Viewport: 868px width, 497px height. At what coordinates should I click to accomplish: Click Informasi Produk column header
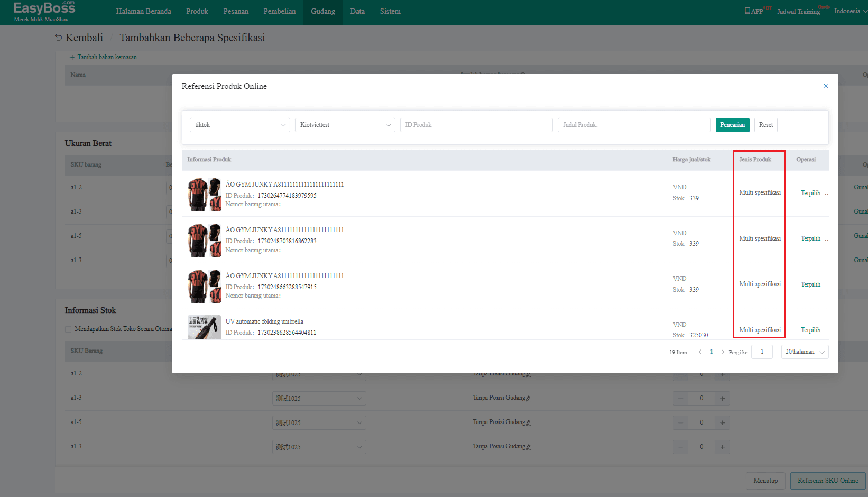pyautogui.click(x=209, y=159)
